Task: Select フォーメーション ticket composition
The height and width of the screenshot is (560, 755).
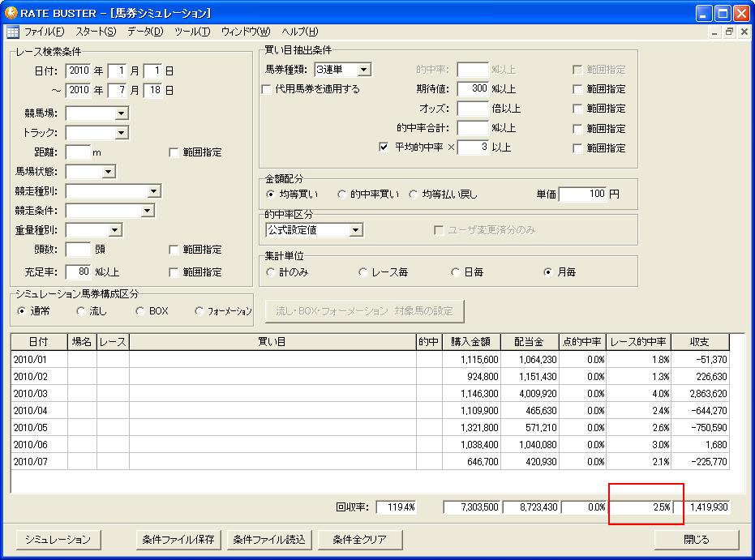Action: click(x=199, y=311)
